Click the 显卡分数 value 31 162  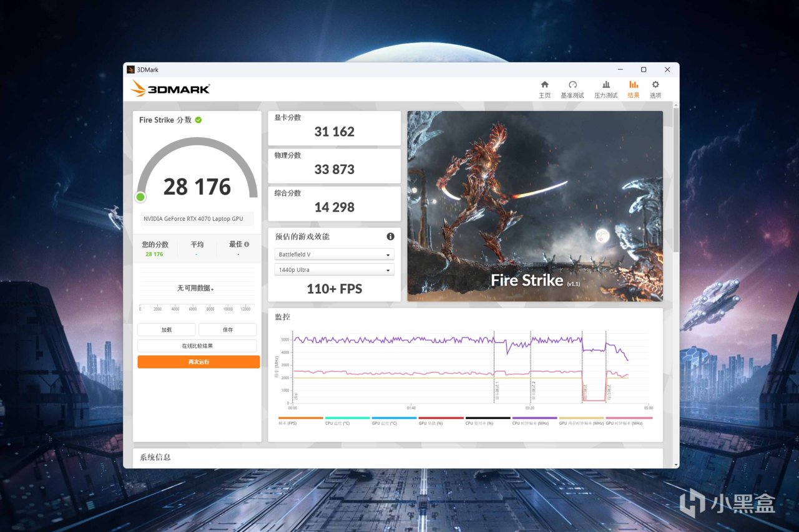[x=335, y=132]
